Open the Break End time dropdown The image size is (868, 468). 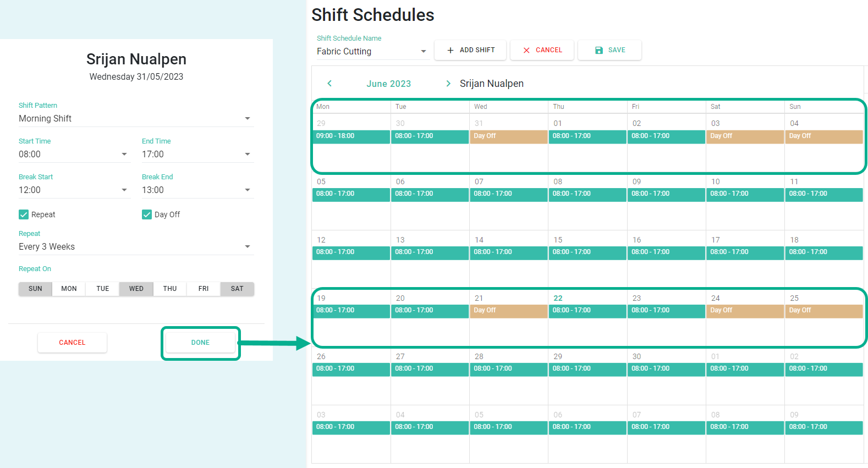tap(198, 190)
